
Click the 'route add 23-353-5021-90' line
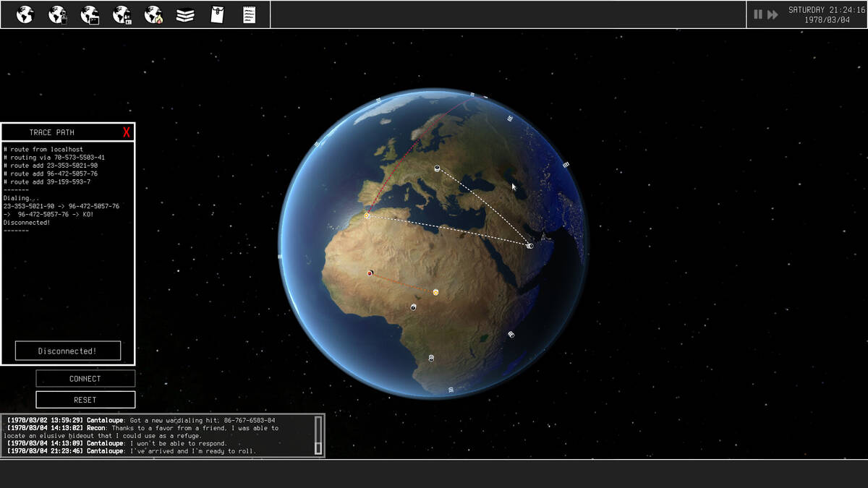click(x=51, y=166)
